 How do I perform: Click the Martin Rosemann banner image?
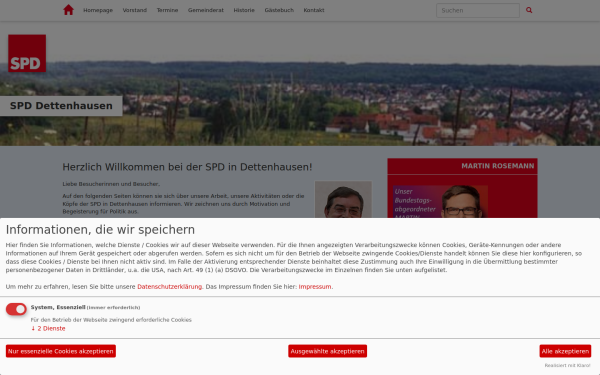coord(440,202)
